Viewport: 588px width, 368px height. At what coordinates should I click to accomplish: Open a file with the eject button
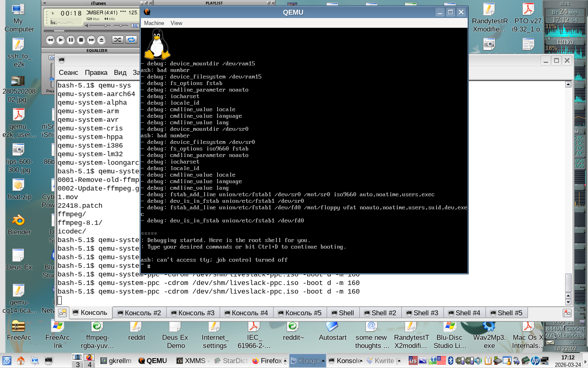(102, 40)
